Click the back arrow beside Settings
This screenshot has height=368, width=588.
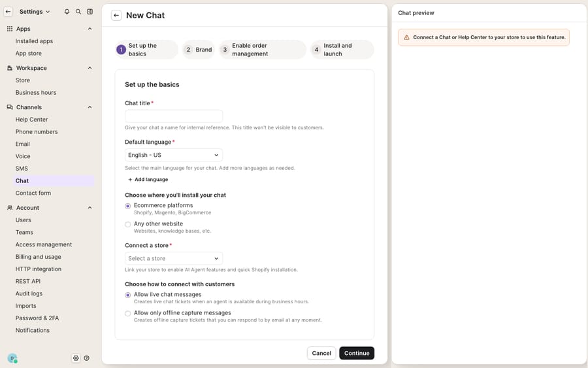tap(8, 12)
